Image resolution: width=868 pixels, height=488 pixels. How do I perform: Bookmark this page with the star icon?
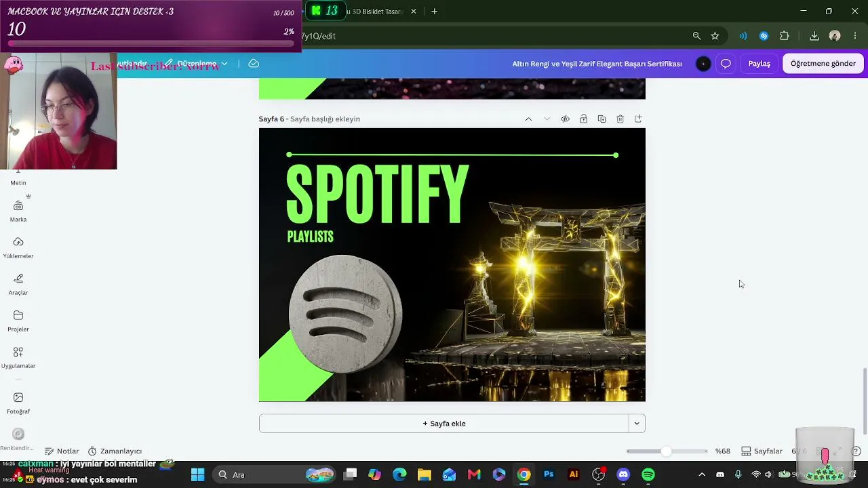click(715, 36)
